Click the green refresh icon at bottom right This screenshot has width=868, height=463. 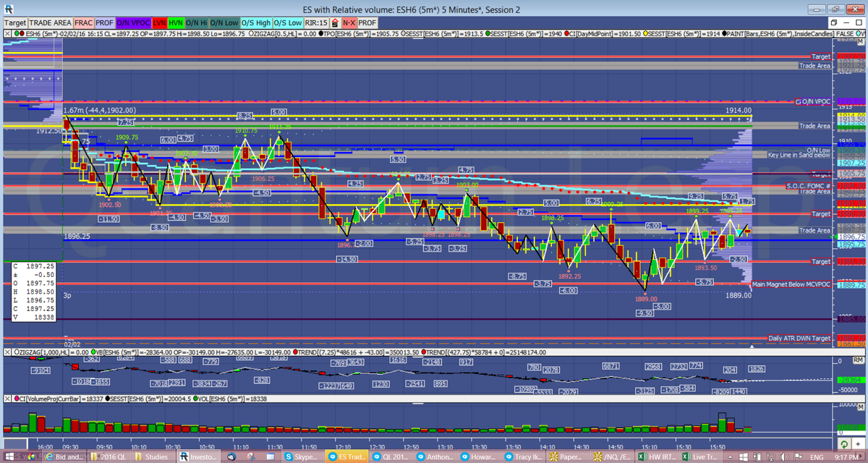(843, 443)
